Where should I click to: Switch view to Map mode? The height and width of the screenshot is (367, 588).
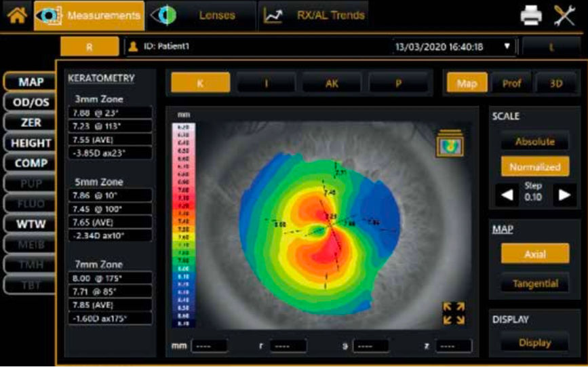click(x=467, y=83)
